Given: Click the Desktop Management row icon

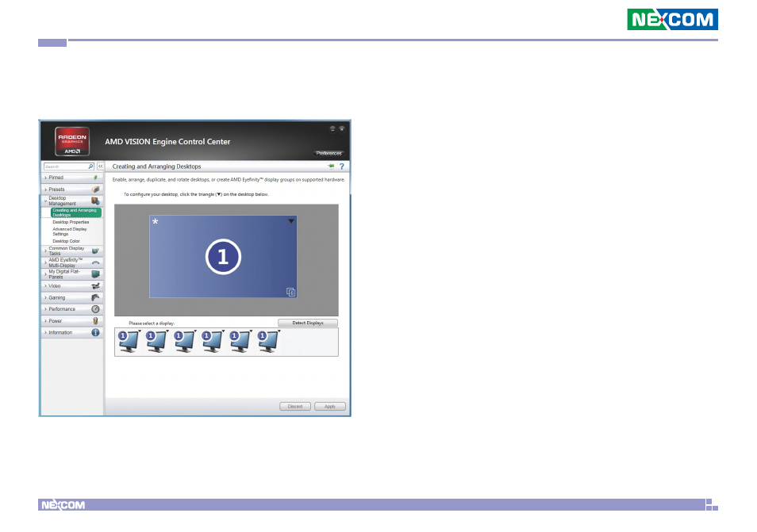Looking at the screenshot, I should [95, 201].
